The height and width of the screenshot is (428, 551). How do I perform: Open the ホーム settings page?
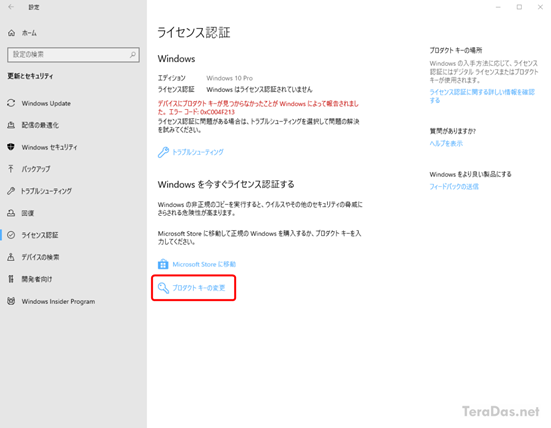(29, 33)
